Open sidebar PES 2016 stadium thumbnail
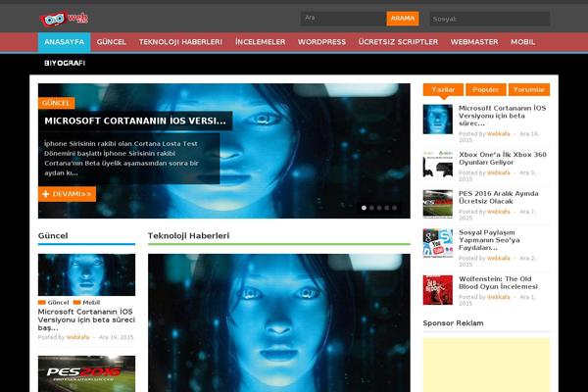The image size is (588, 392). [438, 204]
